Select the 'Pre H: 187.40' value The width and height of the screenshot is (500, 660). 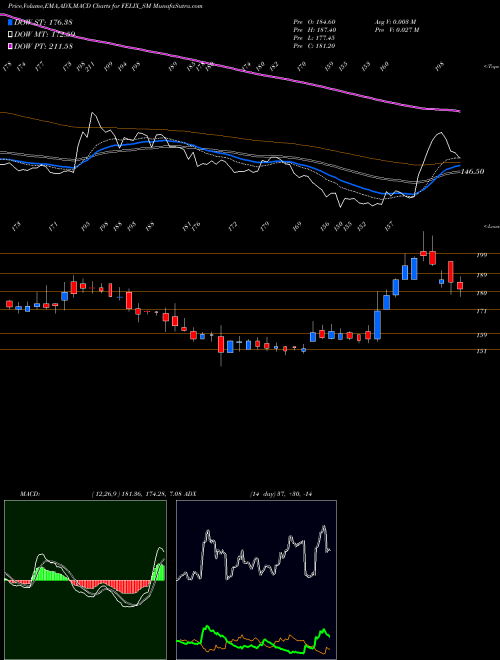314,30
